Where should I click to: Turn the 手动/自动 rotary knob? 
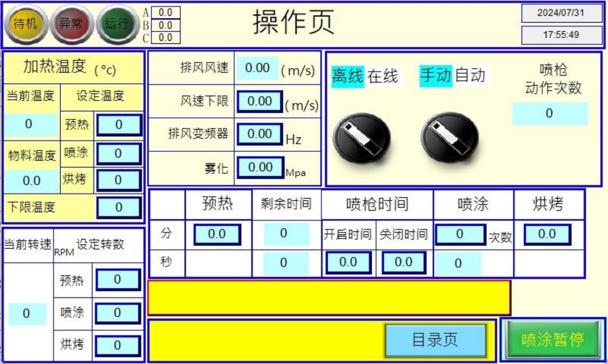[x=449, y=137]
